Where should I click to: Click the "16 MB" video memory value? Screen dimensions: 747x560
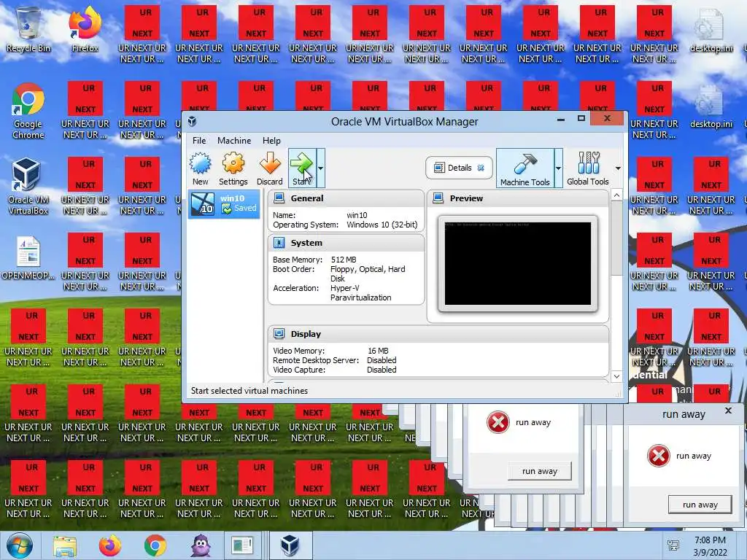click(378, 351)
